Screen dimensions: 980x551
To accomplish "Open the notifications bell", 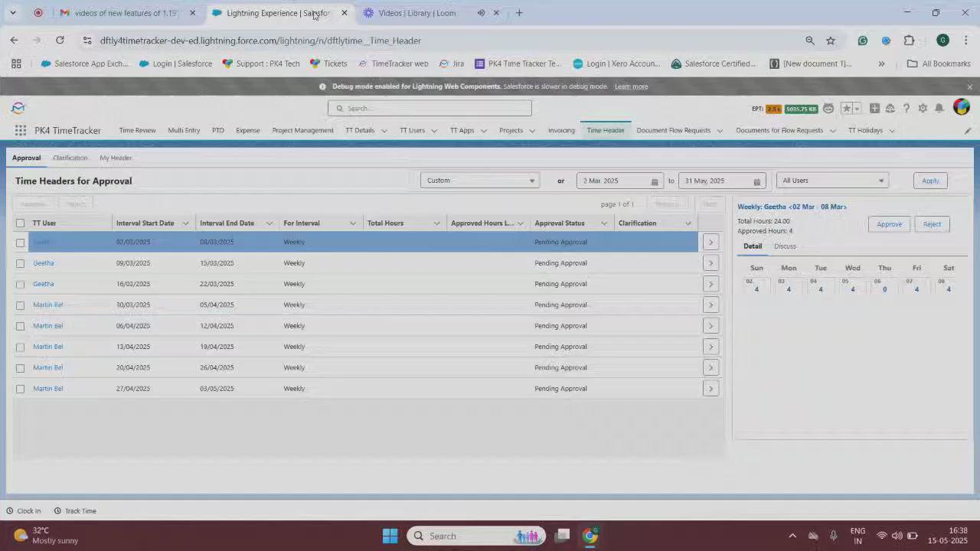I will coord(939,109).
